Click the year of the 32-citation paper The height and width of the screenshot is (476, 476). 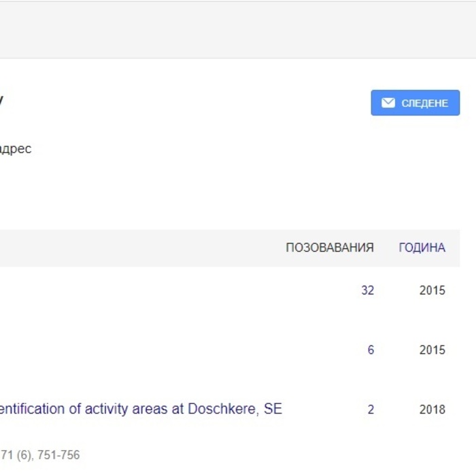pyautogui.click(x=432, y=290)
